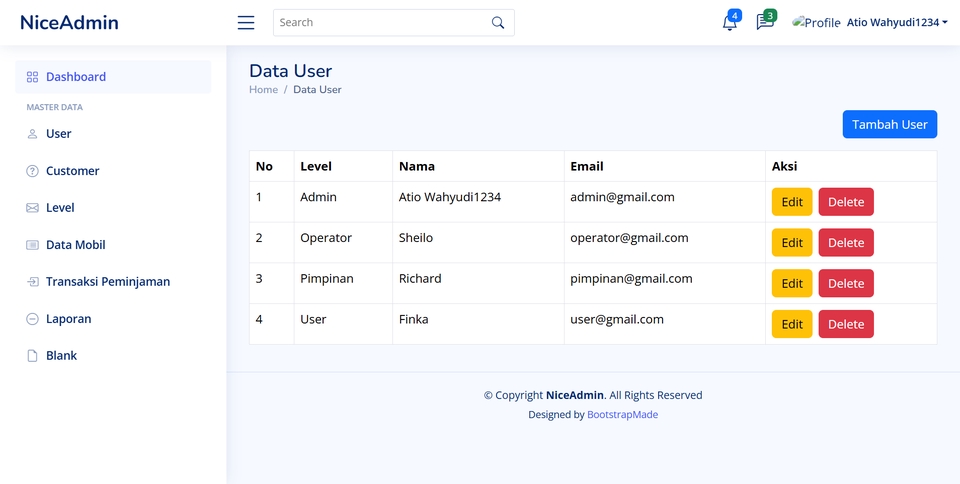
Task: Click the Dashboard grid icon
Action: tap(32, 77)
